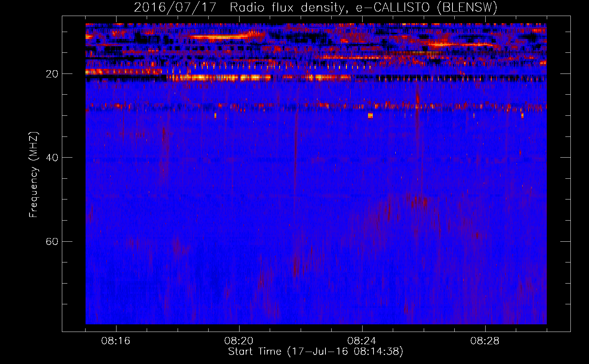589x364 pixels.
Task: Click the "Start Time (17-Jul-16 08:14:38)" x-axis label
Action: click(316, 352)
